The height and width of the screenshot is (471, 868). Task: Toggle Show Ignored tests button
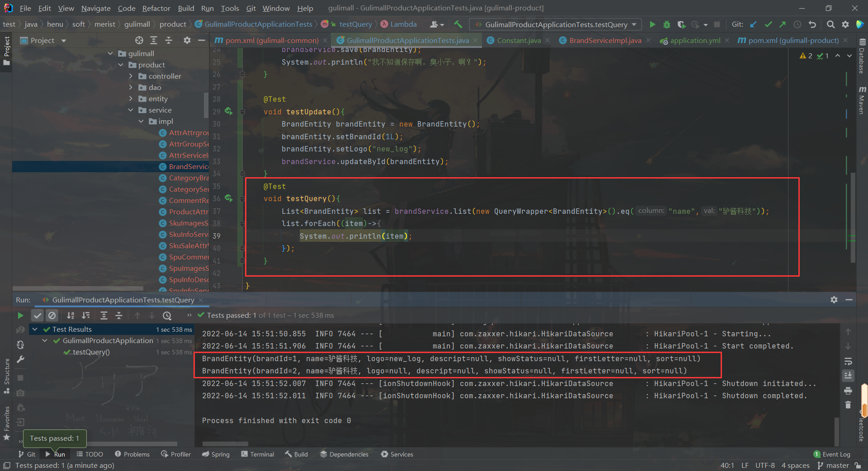click(x=52, y=316)
